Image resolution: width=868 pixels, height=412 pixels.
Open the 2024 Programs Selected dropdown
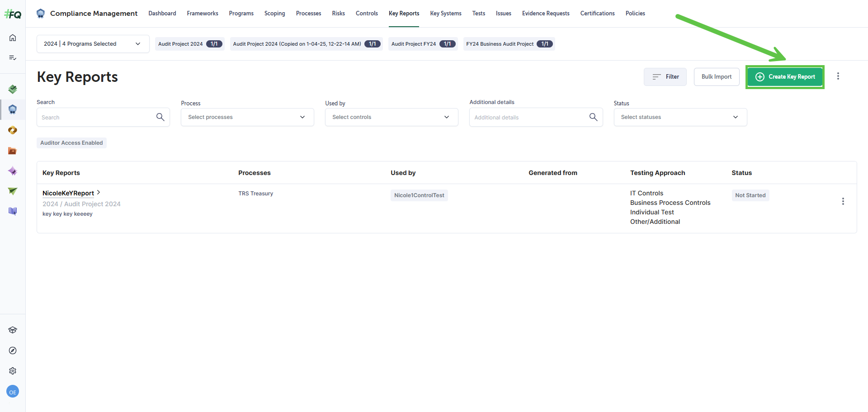(x=93, y=44)
